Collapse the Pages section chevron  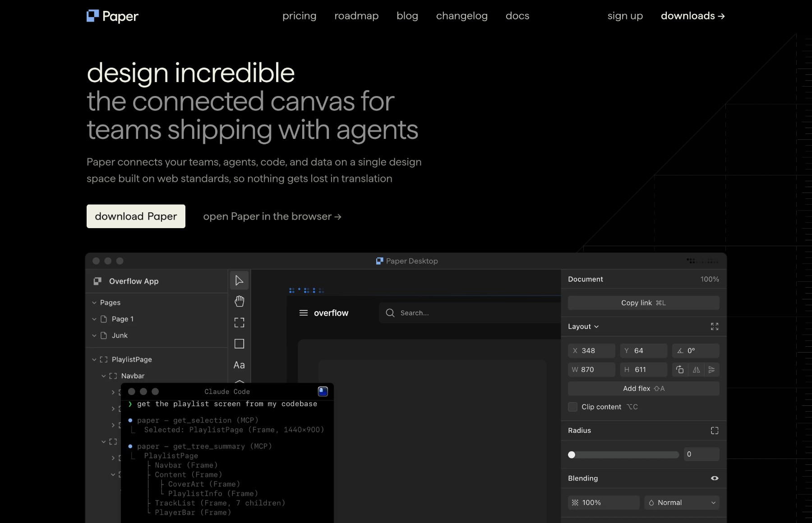coord(94,303)
